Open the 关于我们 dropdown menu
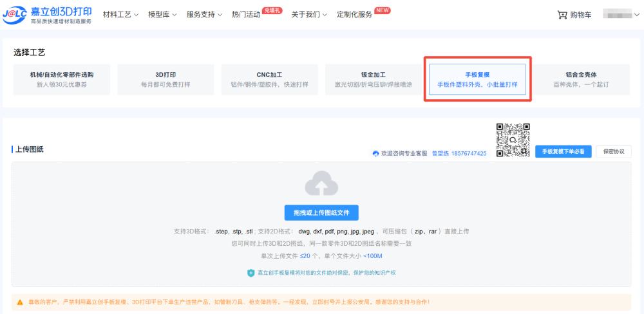The image size is (644, 314). [309, 15]
